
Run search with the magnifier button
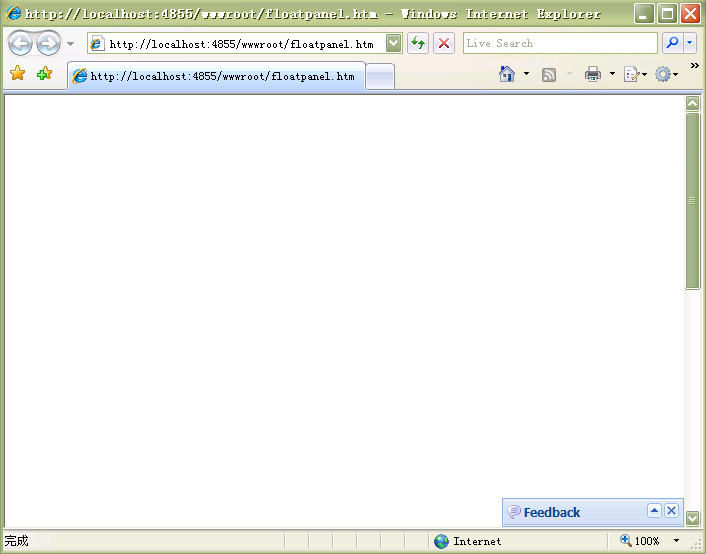tap(673, 43)
